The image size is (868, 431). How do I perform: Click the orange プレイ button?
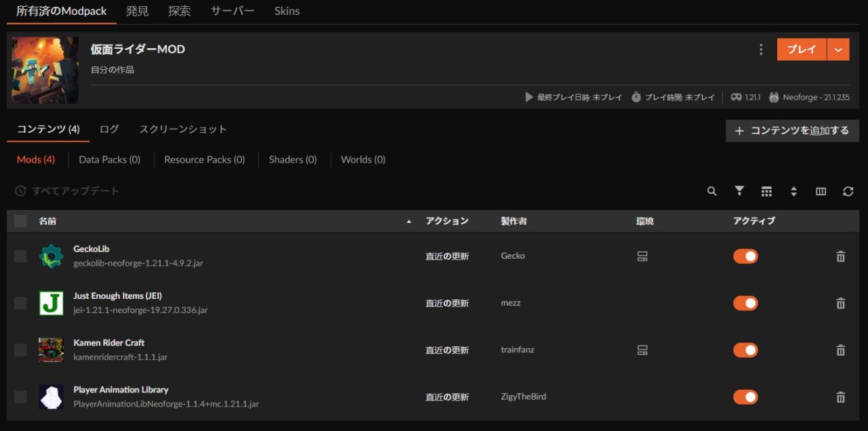click(802, 49)
